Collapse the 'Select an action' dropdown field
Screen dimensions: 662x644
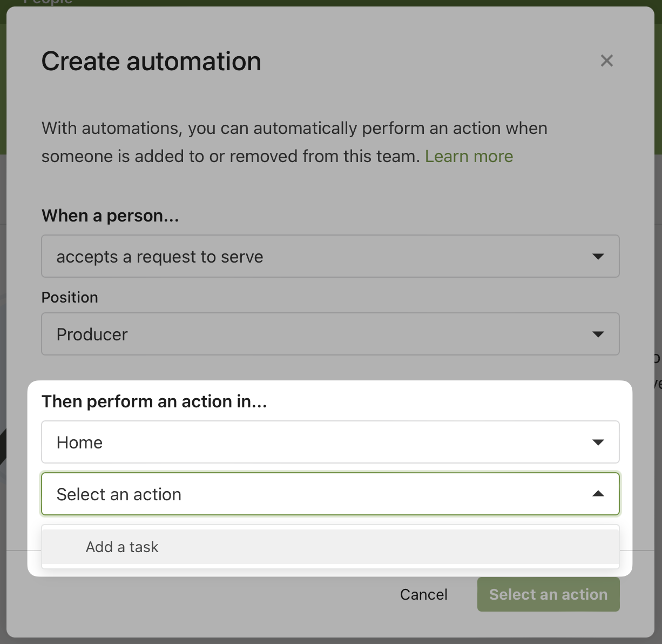coord(330,494)
